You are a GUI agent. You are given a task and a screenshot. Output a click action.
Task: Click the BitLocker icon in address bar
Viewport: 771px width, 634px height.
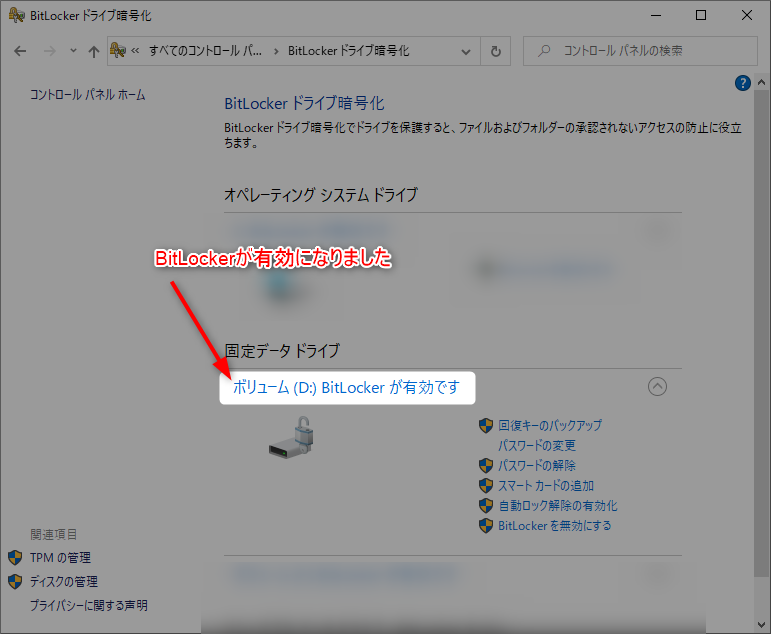point(118,50)
